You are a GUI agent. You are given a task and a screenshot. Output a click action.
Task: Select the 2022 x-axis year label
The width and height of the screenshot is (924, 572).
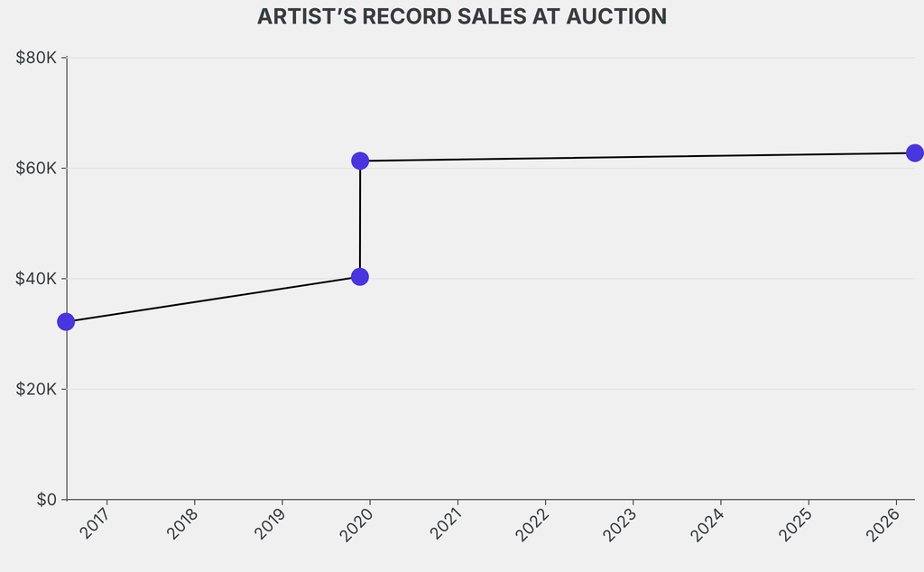click(x=531, y=523)
